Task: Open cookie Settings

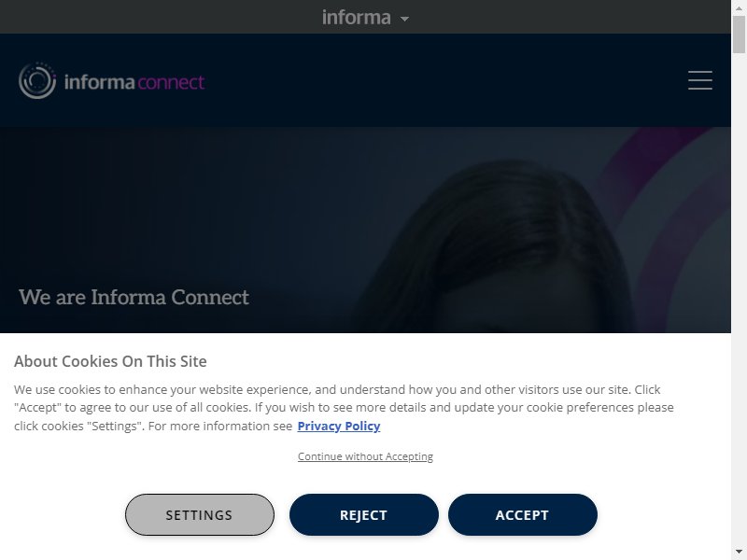Action: [200, 515]
